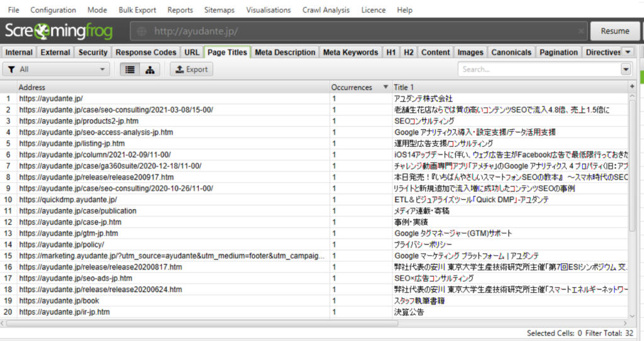Select row https://ayudante.jp/listing-jp.htm
This screenshot has height=341, width=644.
[314, 143]
